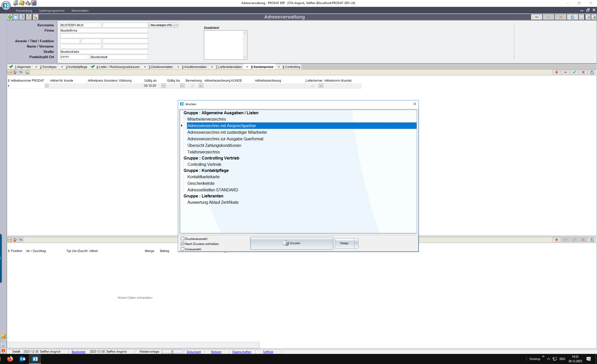Click the yellow address book icon
Image resolution: width=597 pixels, height=364 pixels.
pyautogui.click(x=22, y=3)
